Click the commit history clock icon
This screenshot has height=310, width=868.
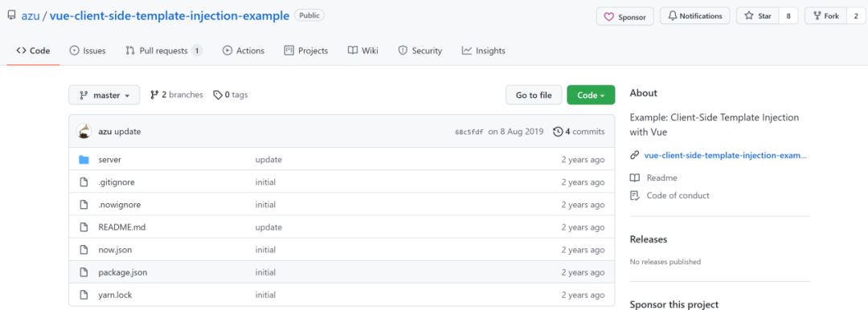point(558,132)
